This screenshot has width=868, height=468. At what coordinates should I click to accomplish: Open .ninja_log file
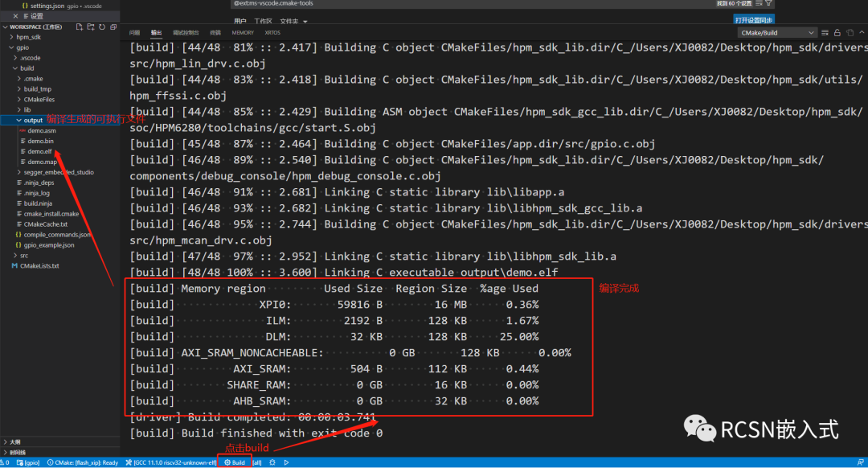36,193
